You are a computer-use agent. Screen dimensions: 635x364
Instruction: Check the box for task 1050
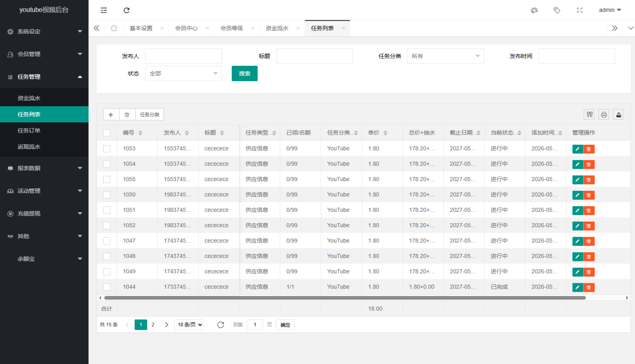107,195
